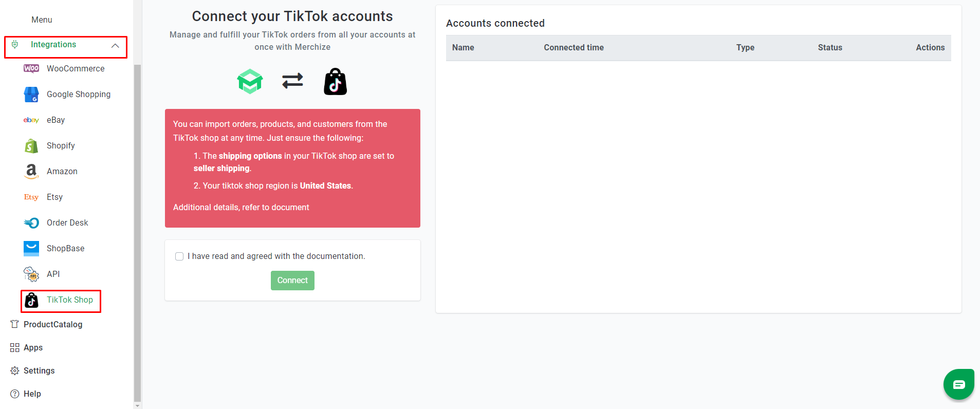
Task: Click the Connected time column header
Action: (574, 47)
